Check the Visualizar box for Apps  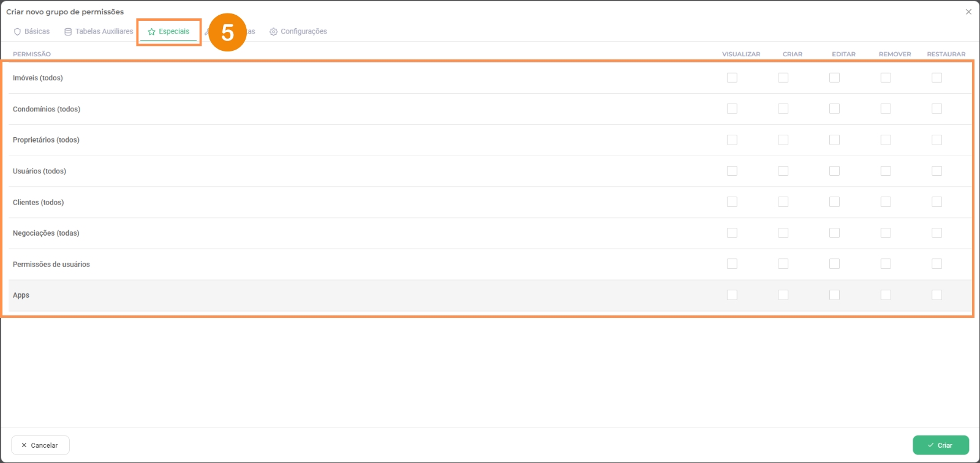(732, 295)
